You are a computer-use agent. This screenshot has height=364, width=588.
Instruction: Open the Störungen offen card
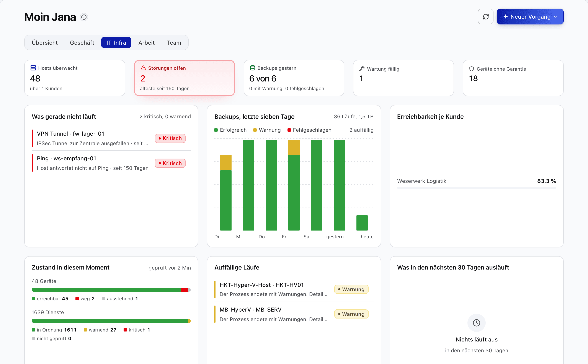[x=185, y=78]
